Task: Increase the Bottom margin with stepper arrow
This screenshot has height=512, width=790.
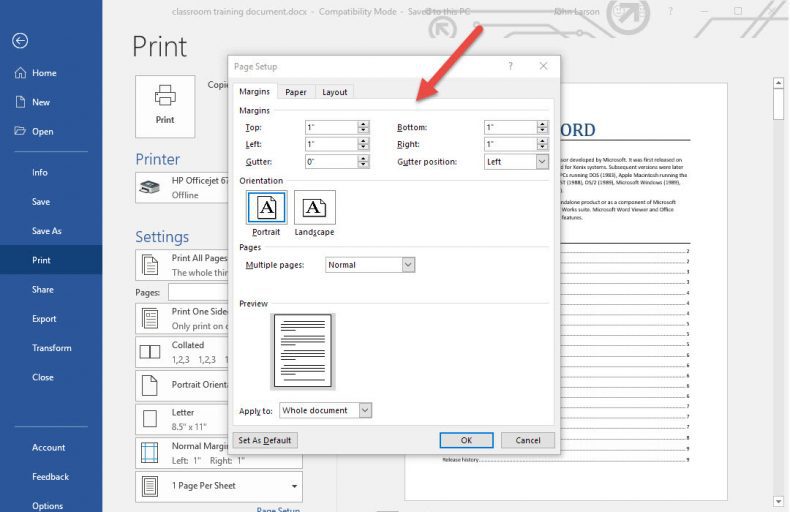Action: pos(543,124)
